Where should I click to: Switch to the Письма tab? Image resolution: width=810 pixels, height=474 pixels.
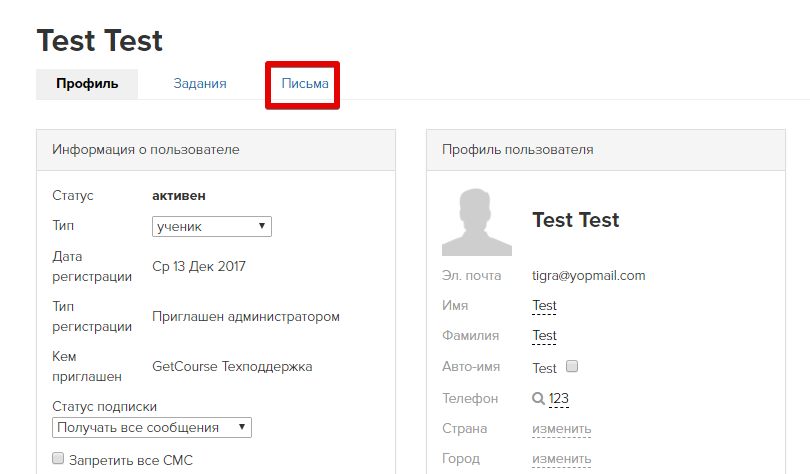(305, 84)
